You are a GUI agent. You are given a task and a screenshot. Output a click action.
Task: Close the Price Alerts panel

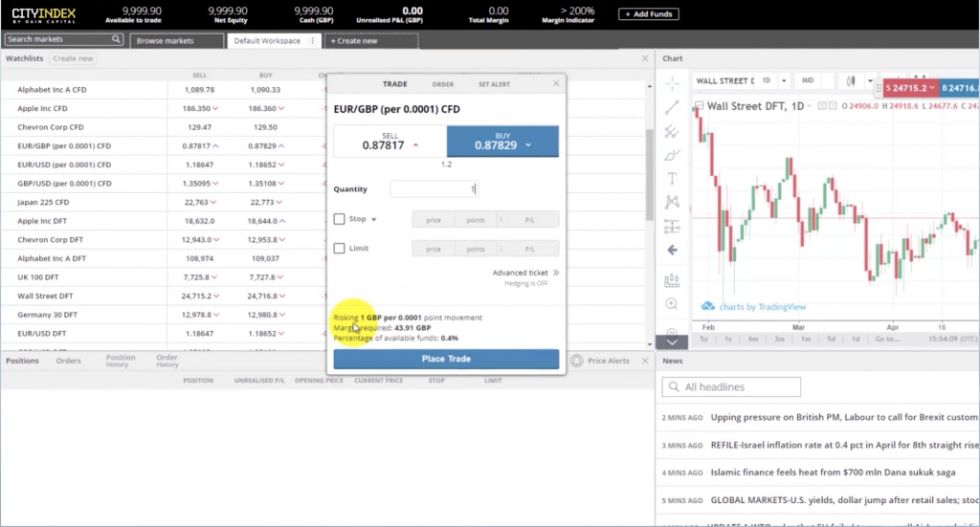(x=645, y=361)
